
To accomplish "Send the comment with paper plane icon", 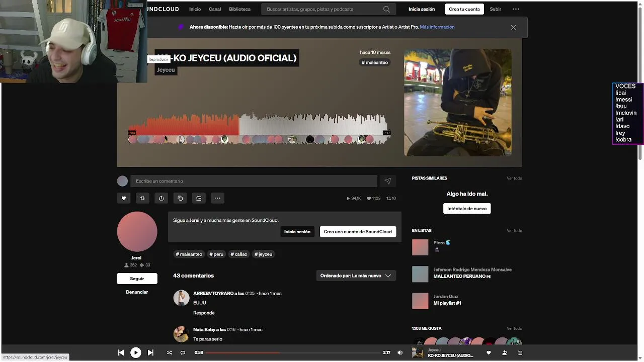I will pyautogui.click(x=387, y=181).
